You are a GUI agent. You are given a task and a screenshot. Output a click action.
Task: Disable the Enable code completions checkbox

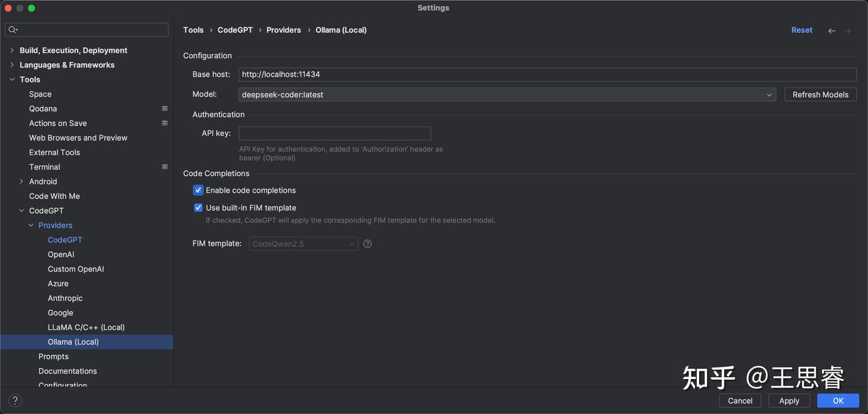[198, 190]
